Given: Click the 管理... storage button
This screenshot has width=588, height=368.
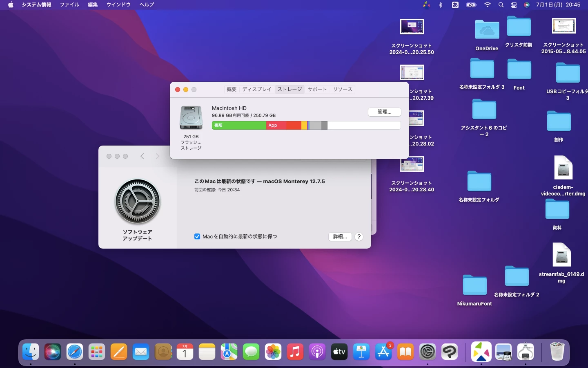Looking at the screenshot, I should pyautogui.click(x=384, y=112).
